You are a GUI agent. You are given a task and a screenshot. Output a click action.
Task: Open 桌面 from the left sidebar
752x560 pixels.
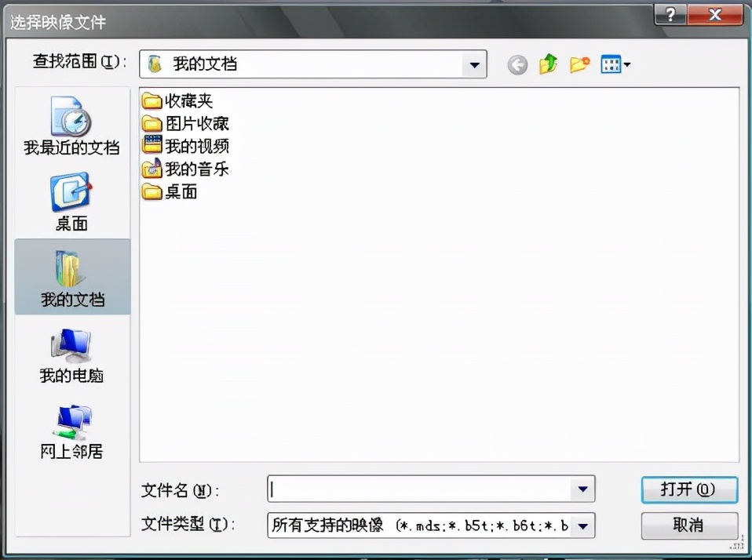[x=71, y=200]
